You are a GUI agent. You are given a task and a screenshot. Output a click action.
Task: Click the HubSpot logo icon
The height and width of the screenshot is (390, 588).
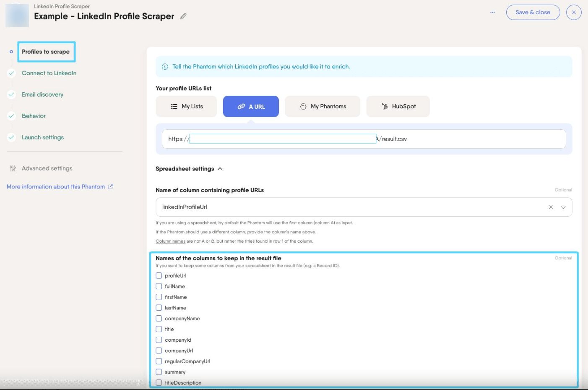[385, 107]
